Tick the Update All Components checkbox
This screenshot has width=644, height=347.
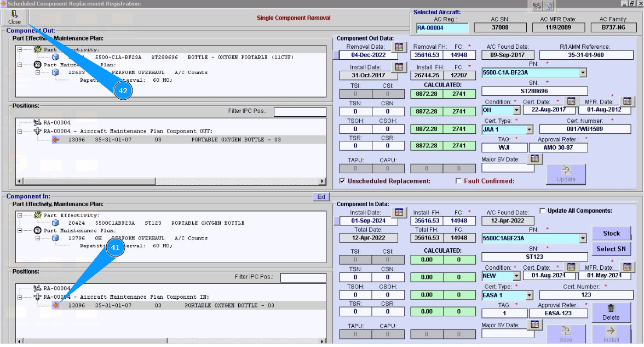click(542, 211)
